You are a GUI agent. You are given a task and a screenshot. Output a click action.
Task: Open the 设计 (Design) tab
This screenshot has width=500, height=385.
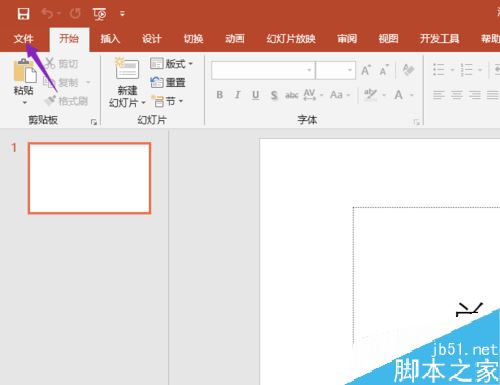pos(152,39)
